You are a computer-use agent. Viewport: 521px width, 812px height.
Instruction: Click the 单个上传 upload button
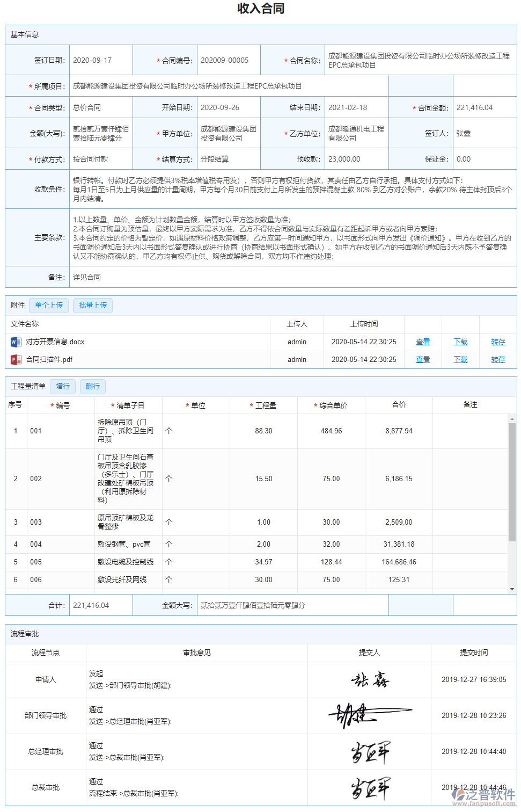click(48, 305)
